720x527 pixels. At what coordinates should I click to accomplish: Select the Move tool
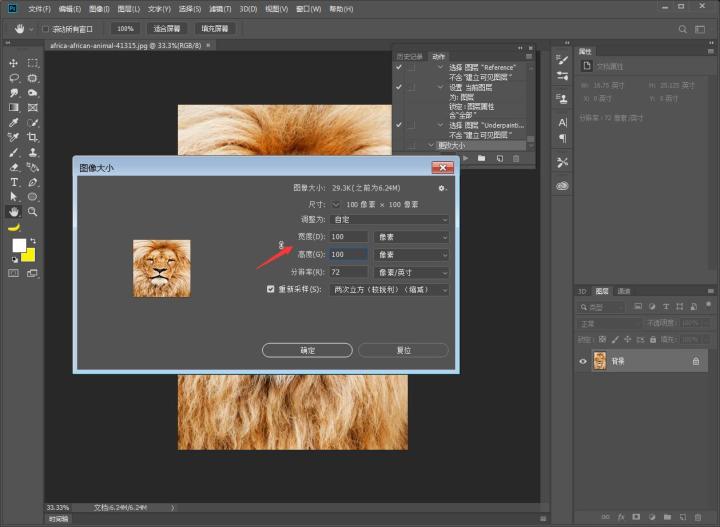pos(14,62)
